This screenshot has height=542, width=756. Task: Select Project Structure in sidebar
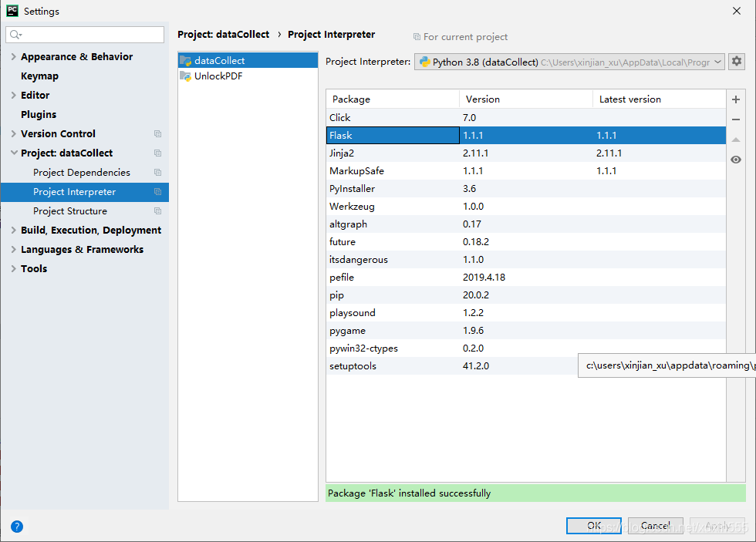click(70, 211)
